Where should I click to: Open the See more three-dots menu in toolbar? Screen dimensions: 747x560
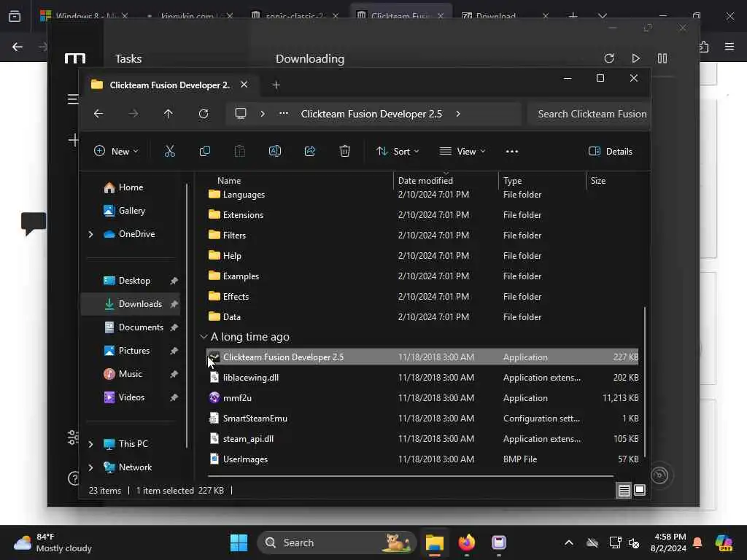pos(511,152)
